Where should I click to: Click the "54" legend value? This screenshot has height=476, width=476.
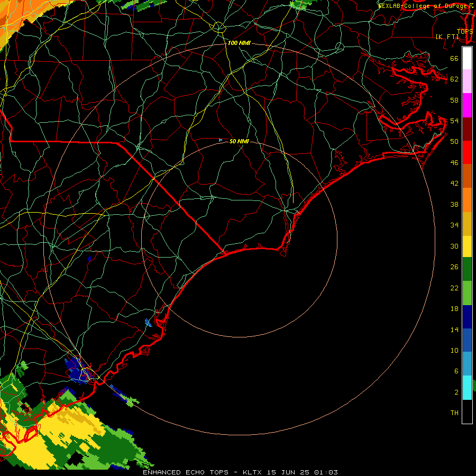454,121
